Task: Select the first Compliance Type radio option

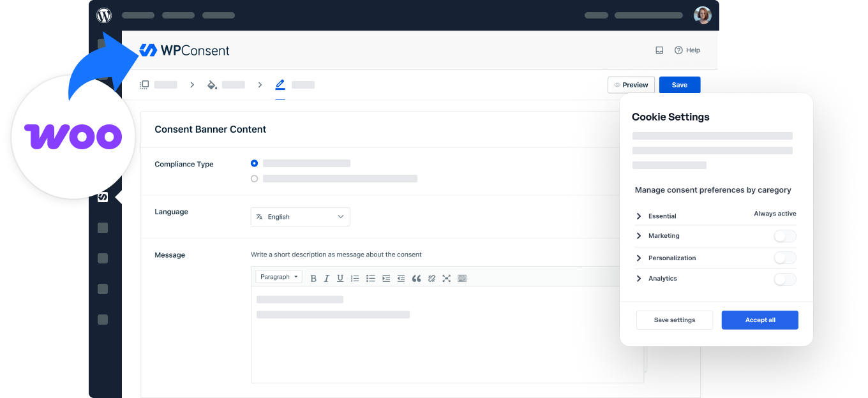Action: pos(255,163)
